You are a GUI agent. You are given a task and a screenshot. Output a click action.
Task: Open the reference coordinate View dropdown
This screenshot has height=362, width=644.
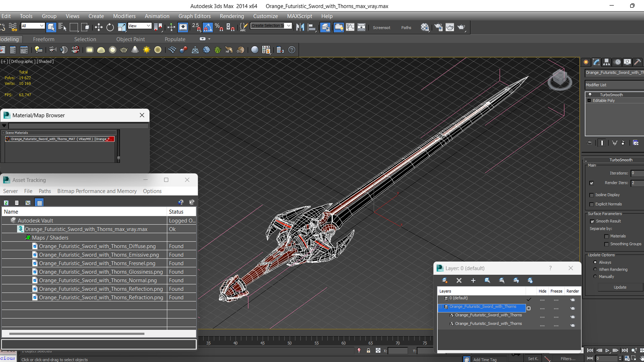140,26
